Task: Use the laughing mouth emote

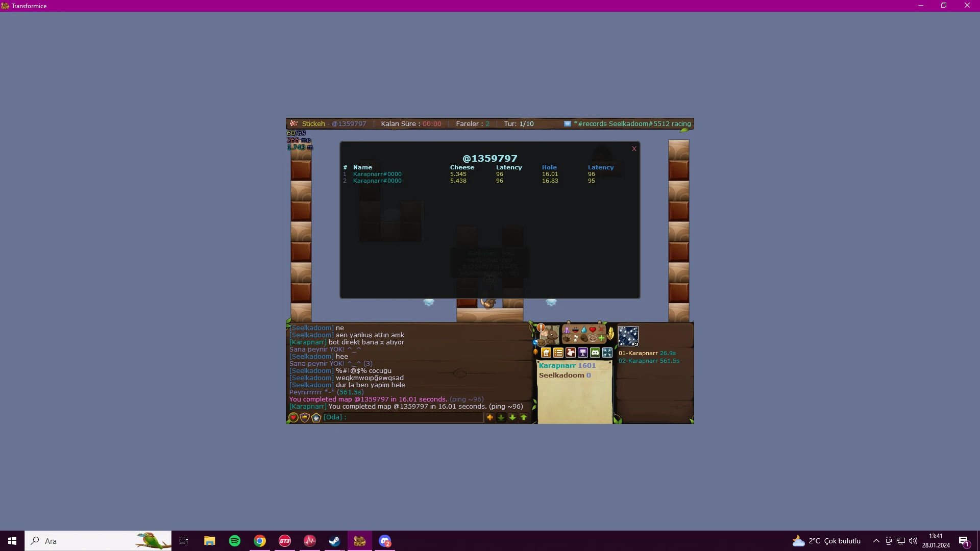Action: (x=576, y=330)
